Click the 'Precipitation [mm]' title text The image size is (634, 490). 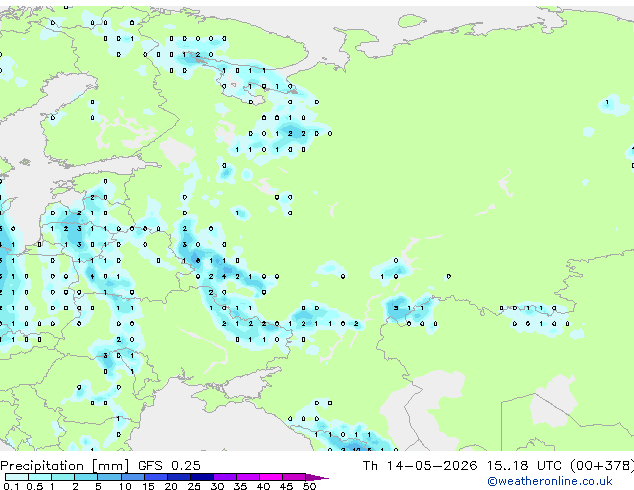[x=65, y=466]
